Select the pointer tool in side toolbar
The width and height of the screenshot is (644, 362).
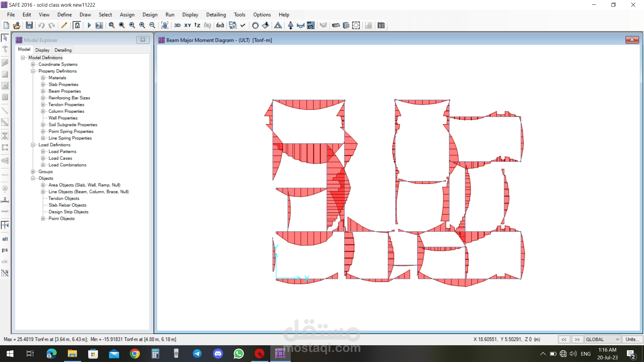coord(5,38)
